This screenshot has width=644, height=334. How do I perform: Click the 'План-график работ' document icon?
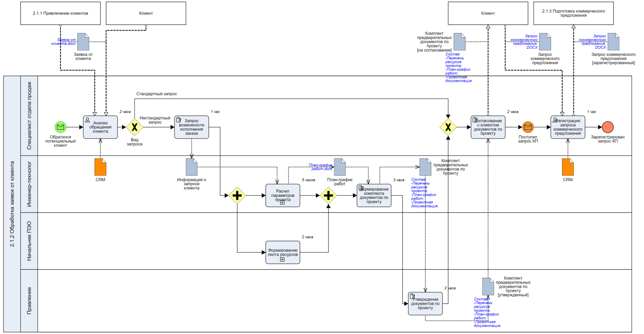(x=340, y=167)
